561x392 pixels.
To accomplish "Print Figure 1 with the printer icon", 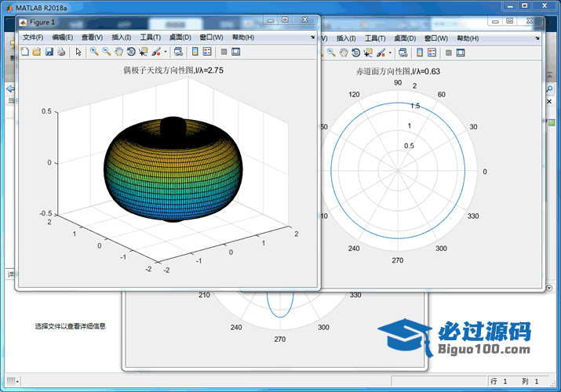I will pos(60,53).
